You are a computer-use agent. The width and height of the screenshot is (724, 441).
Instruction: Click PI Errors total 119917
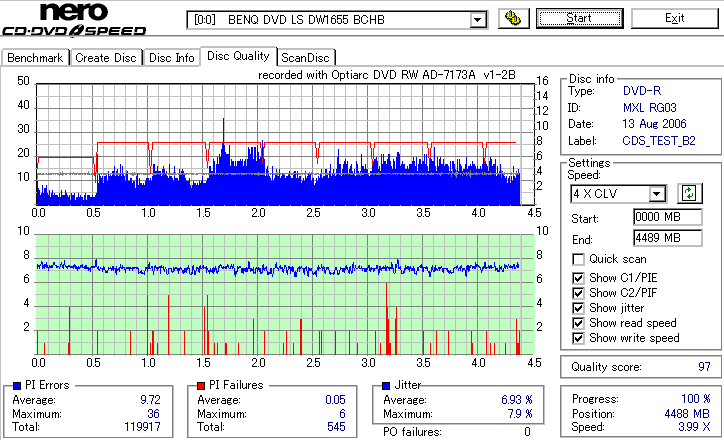142,427
